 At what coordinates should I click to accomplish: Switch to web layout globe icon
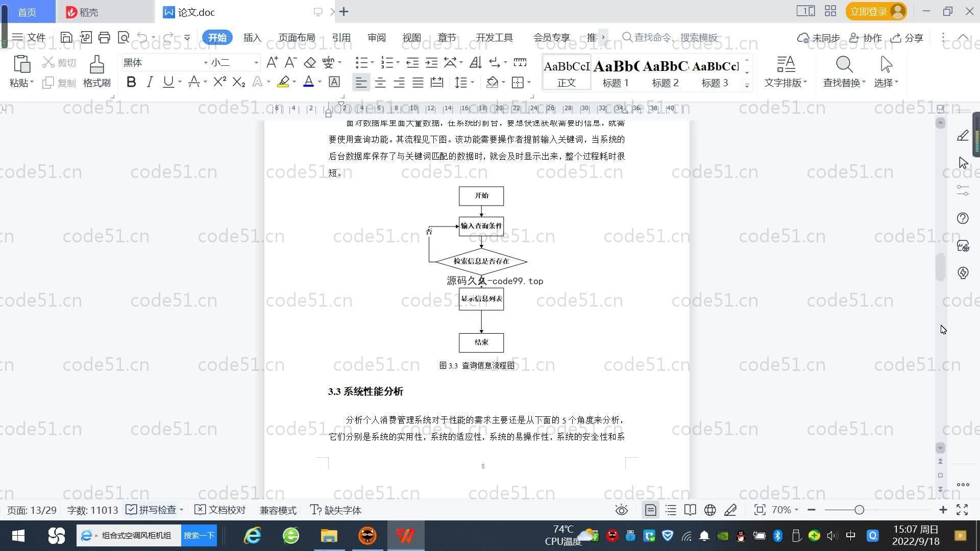(x=710, y=510)
